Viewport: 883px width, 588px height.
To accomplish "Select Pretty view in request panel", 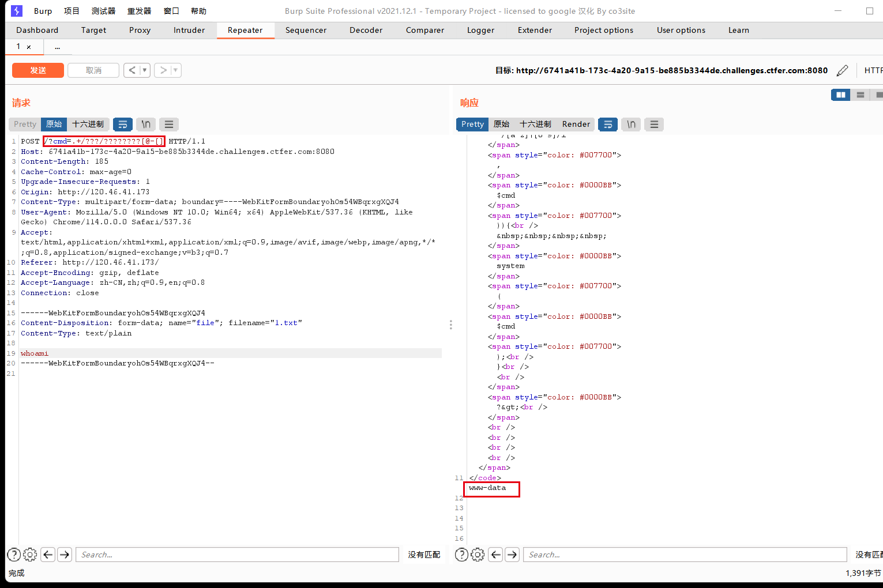I will coord(25,124).
